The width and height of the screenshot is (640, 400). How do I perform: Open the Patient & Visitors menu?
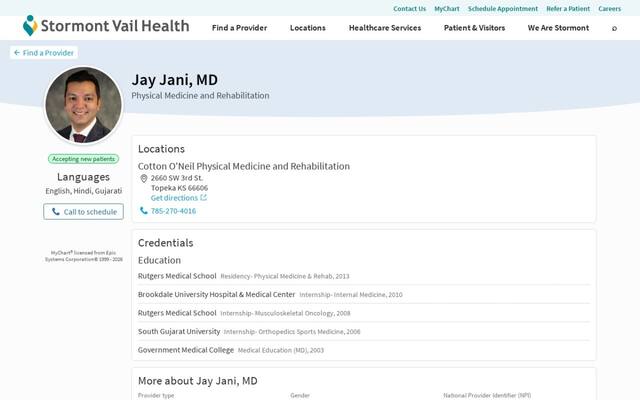click(474, 28)
